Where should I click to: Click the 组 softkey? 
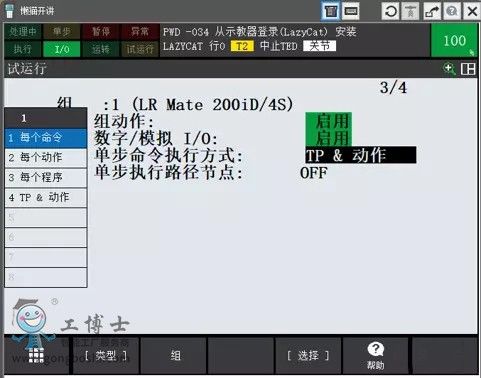point(175,355)
